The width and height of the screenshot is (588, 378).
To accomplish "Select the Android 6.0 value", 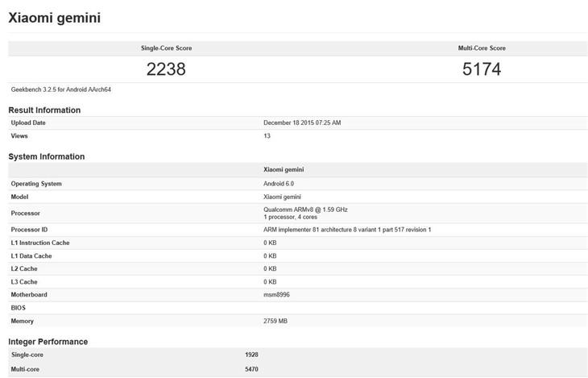I will tap(278, 184).
